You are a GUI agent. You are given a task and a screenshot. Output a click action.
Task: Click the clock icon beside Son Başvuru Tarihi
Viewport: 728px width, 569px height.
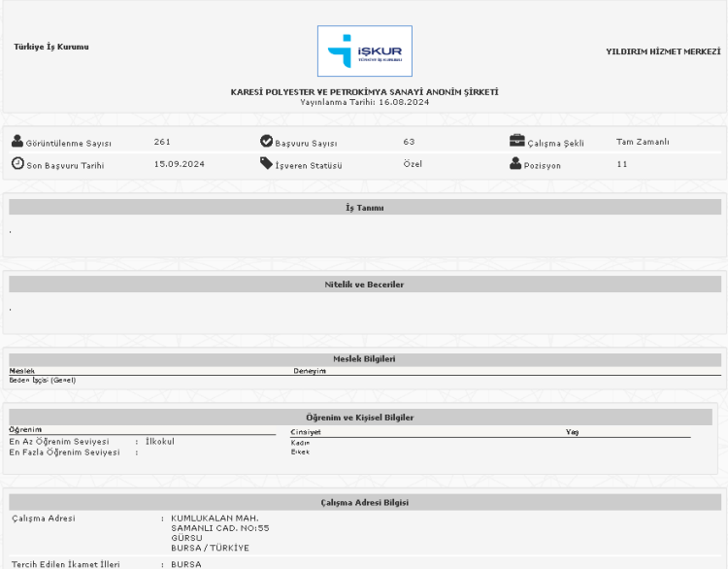(17, 163)
